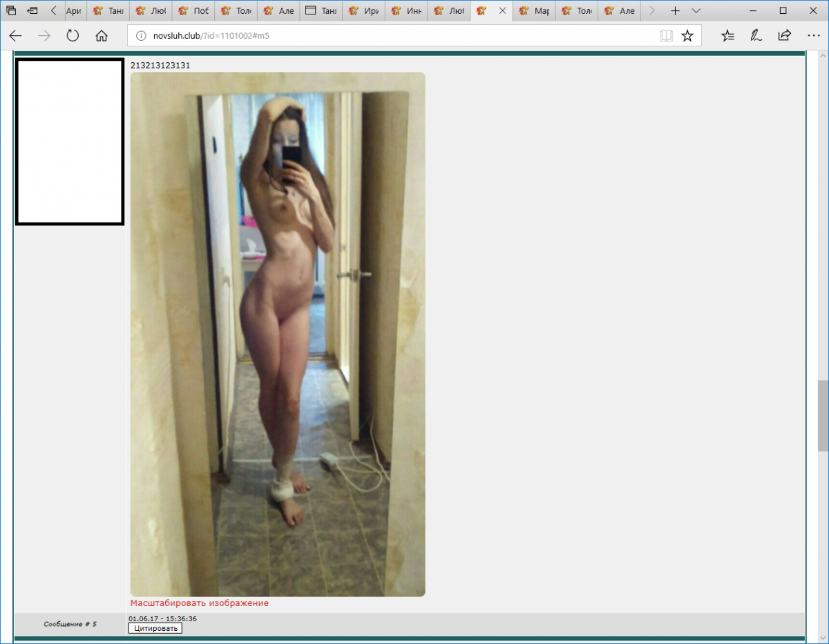Go back to the previous page
829x644 pixels.
tap(15, 36)
